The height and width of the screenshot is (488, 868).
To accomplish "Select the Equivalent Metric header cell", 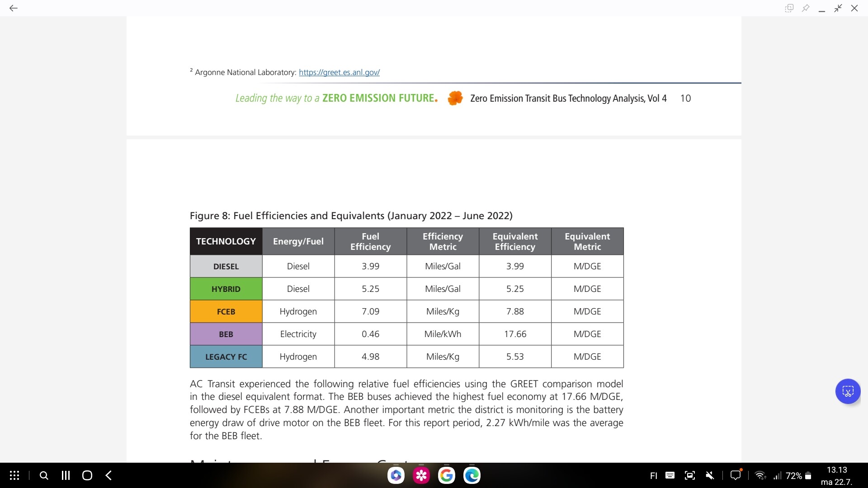I will 588,241.
